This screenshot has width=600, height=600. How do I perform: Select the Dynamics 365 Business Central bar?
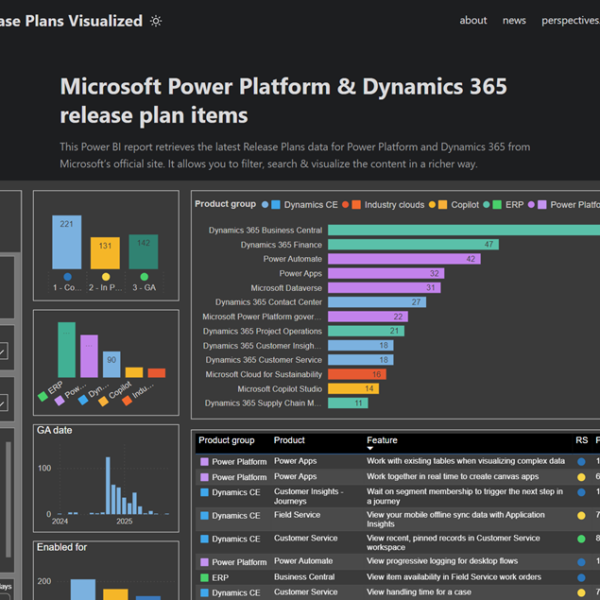coord(464,230)
